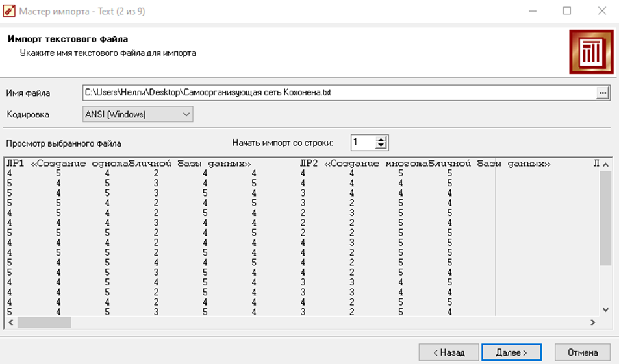This screenshot has height=364, width=619.
Task: Click preview scroll right arrow
Action: pyautogui.click(x=592, y=322)
